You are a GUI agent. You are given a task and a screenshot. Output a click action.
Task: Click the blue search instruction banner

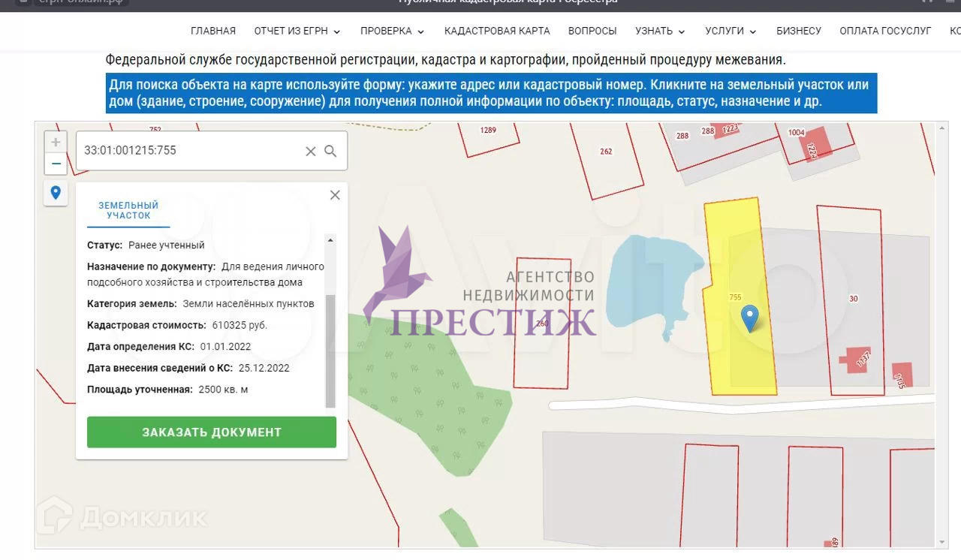click(x=491, y=93)
